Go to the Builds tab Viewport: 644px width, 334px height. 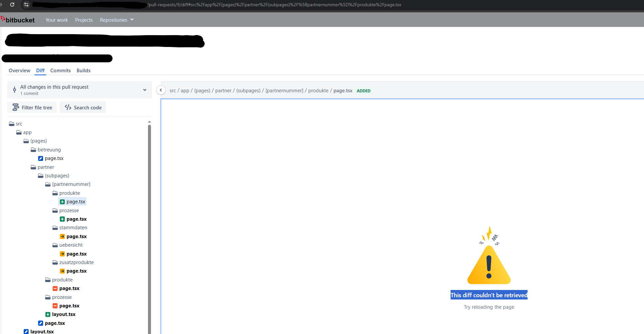pyautogui.click(x=84, y=71)
